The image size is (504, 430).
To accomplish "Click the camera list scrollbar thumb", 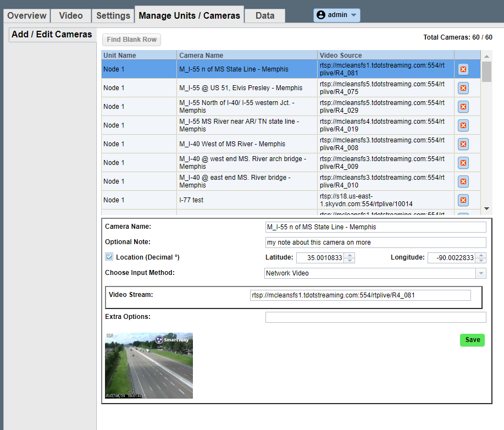I will coord(486,71).
